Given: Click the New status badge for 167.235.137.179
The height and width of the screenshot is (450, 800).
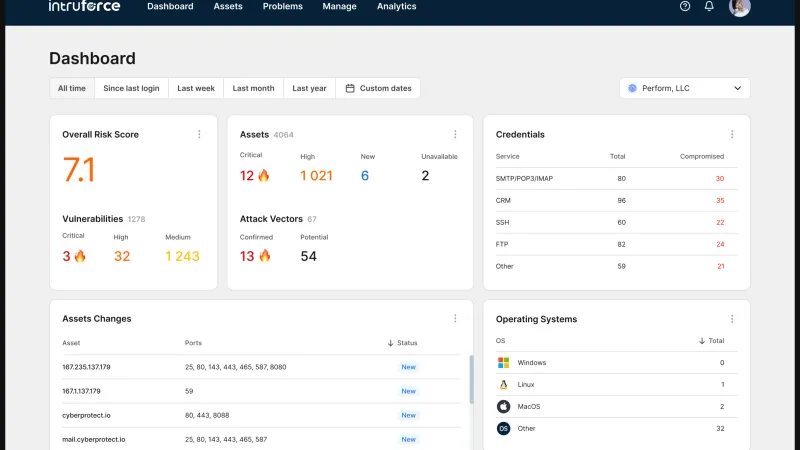Looking at the screenshot, I should pyautogui.click(x=409, y=367).
